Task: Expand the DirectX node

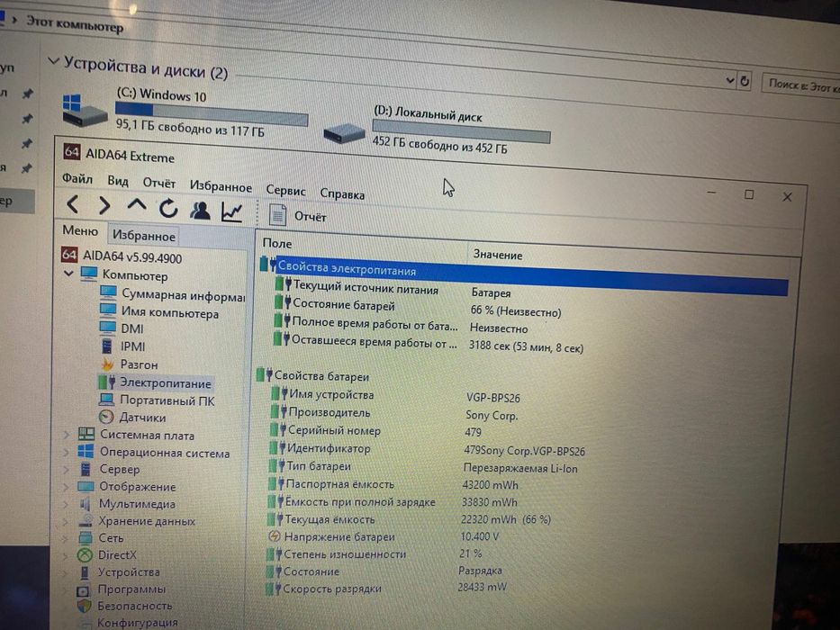Action: (66, 555)
